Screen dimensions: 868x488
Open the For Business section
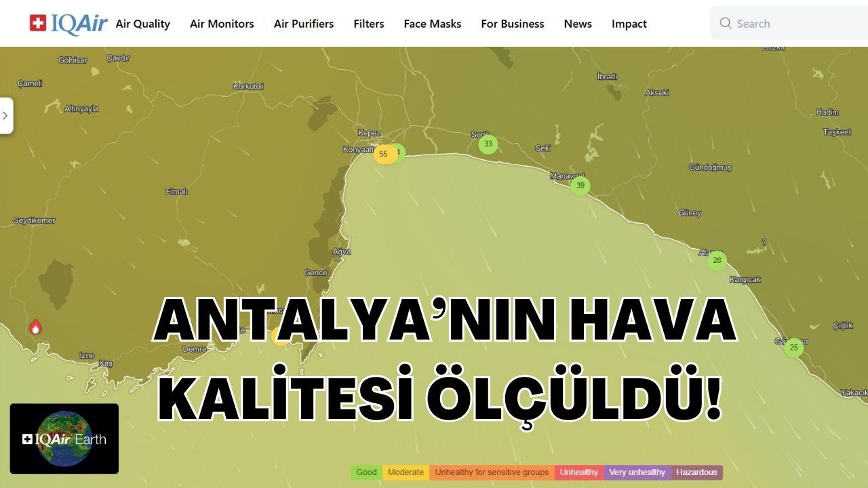(x=513, y=24)
